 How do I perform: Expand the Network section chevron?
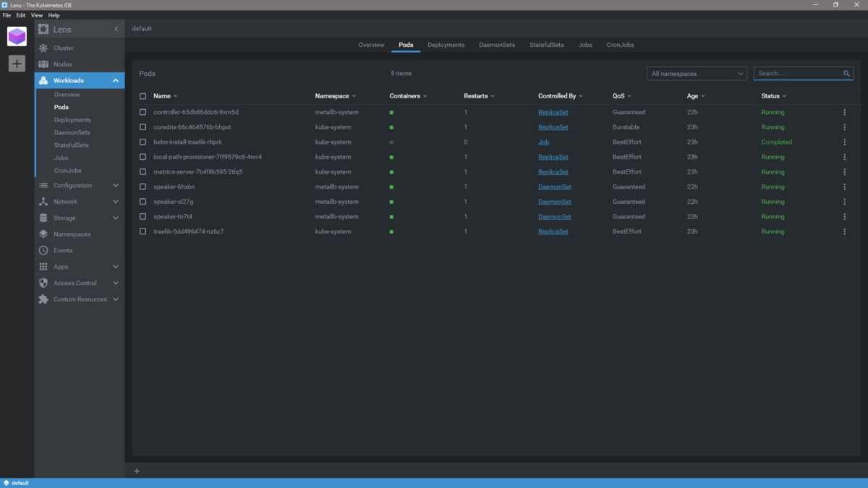click(116, 202)
